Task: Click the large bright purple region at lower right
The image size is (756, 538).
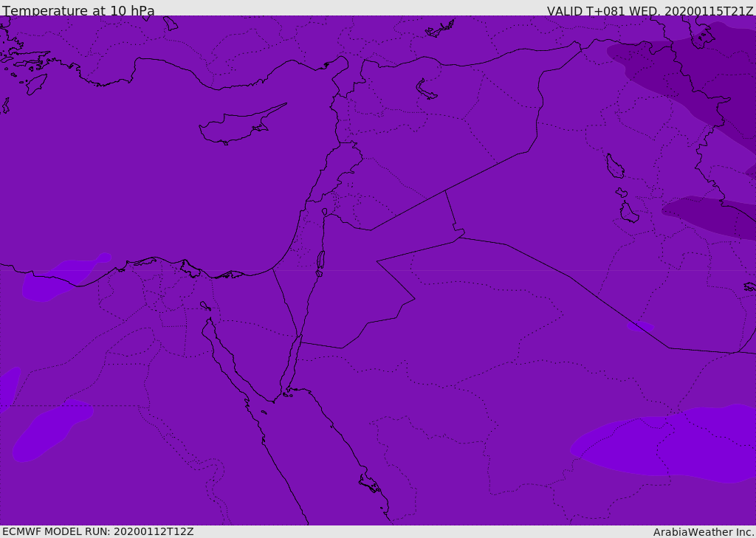Action: click(670, 444)
